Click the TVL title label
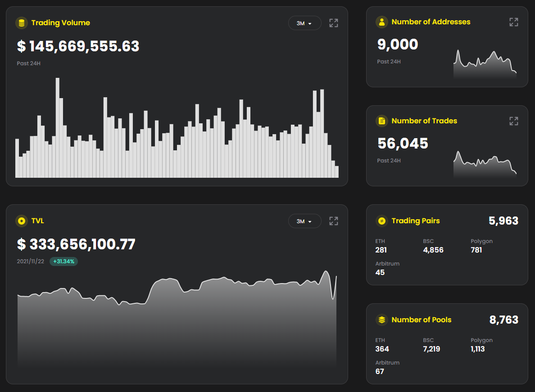Screen dimensions: 535x392 (x=37, y=221)
